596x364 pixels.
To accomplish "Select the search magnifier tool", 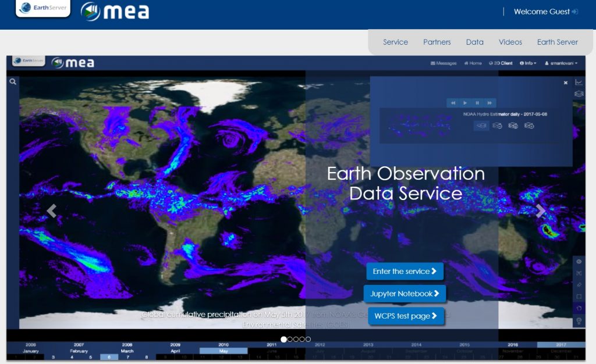I will pos(12,81).
